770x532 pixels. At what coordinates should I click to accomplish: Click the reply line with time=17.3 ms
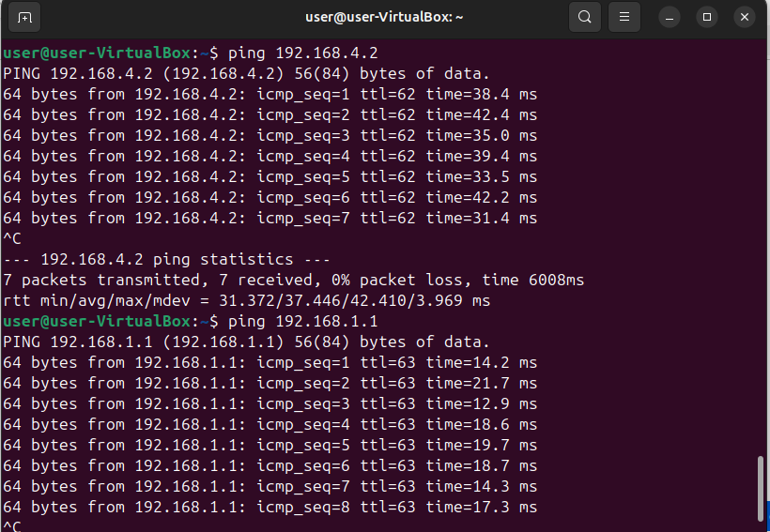tap(270, 507)
